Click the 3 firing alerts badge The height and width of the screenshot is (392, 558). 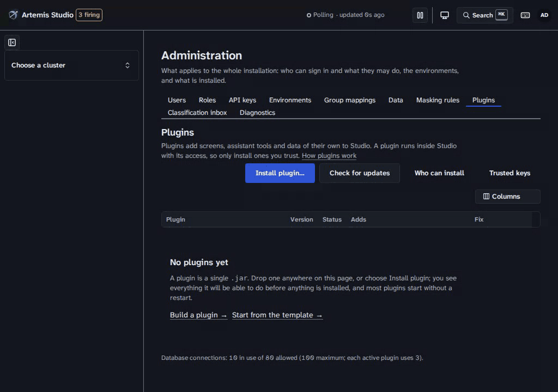(89, 15)
